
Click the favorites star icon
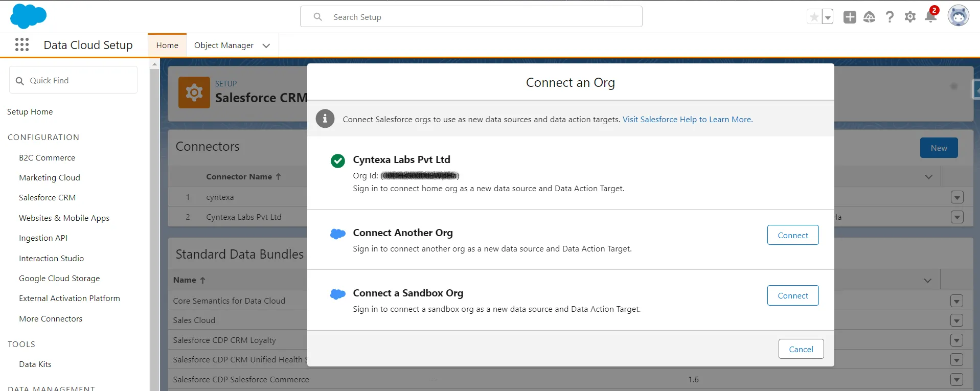click(x=814, y=17)
